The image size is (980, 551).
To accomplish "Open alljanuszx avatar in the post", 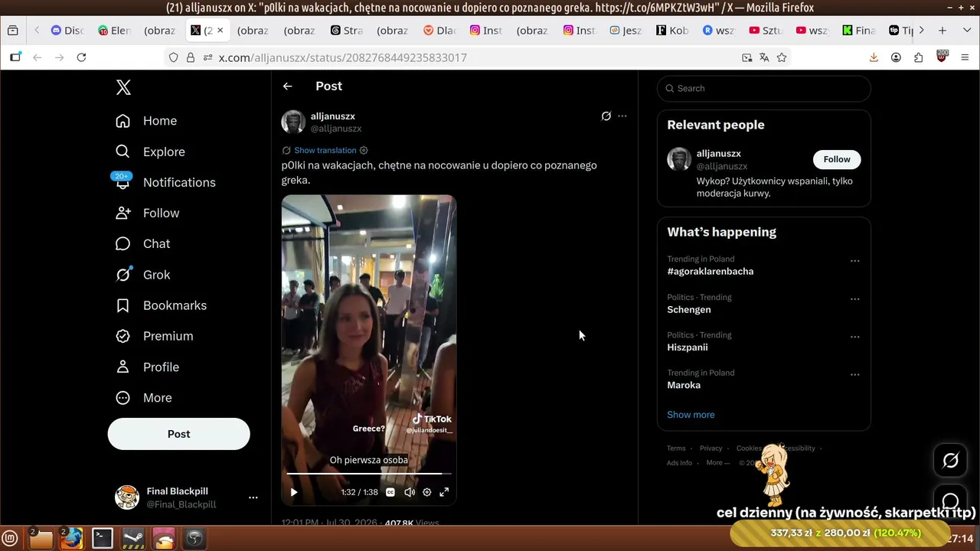I will pyautogui.click(x=293, y=122).
